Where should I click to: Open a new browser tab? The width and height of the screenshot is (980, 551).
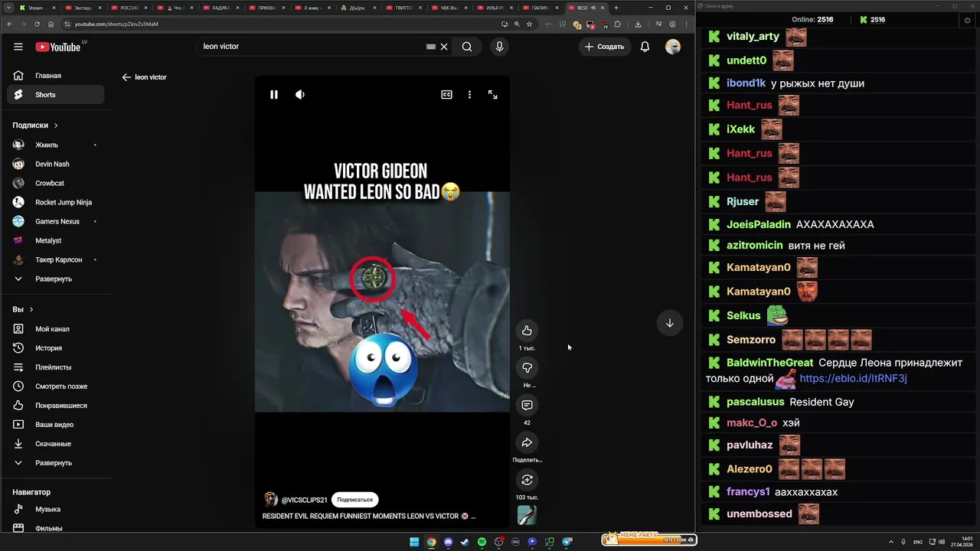click(616, 8)
